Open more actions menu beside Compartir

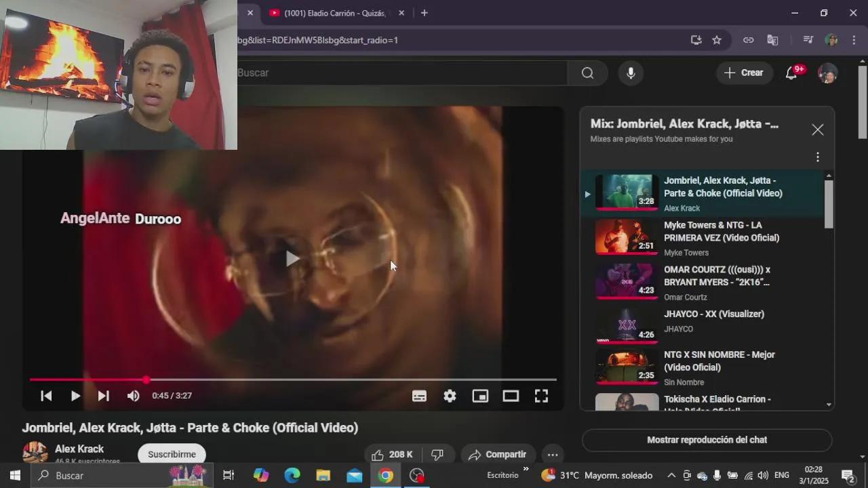click(553, 454)
